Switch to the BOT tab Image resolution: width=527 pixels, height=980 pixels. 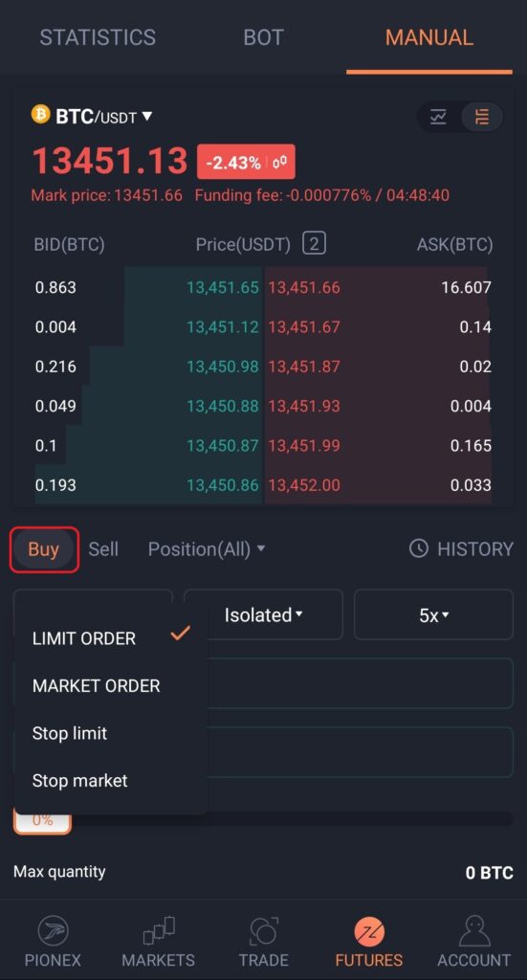(x=264, y=37)
